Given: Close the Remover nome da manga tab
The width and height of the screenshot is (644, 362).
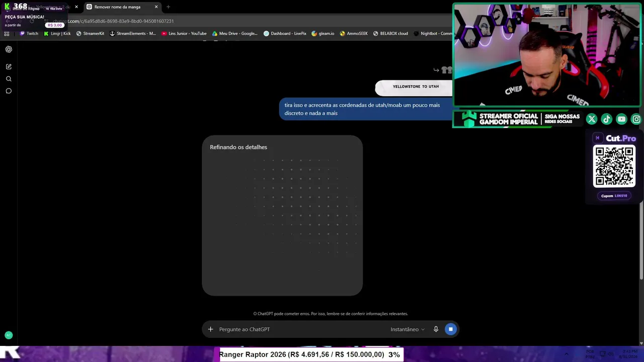Looking at the screenshot, I should click(x=156, y=7).
